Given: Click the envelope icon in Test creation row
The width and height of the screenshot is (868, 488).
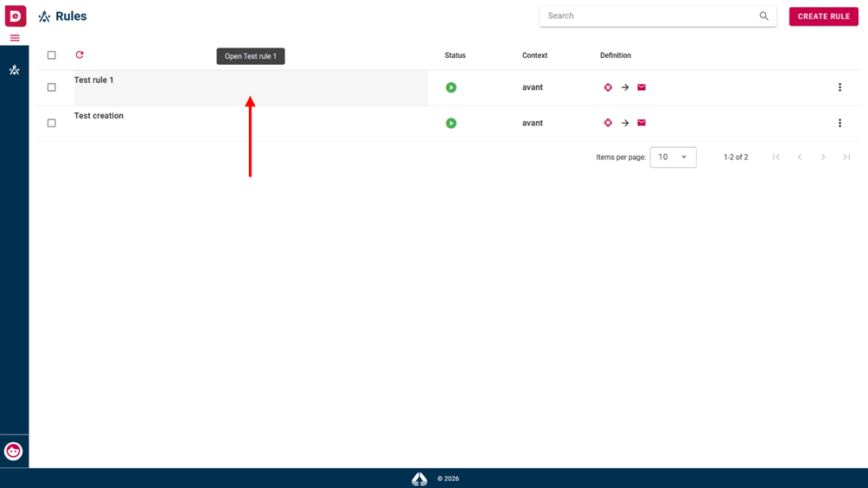Looking at the screenshot, I should (x=641, y=123).
